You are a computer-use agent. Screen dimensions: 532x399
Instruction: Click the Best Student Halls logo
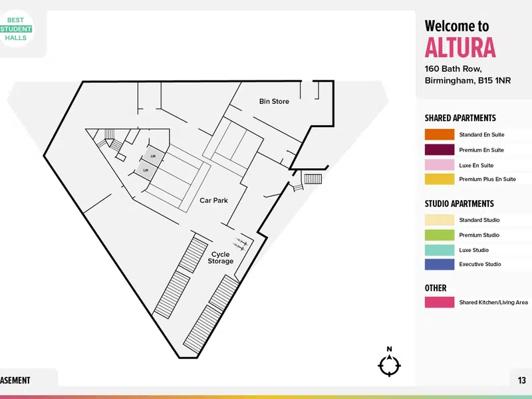[16, 29]
